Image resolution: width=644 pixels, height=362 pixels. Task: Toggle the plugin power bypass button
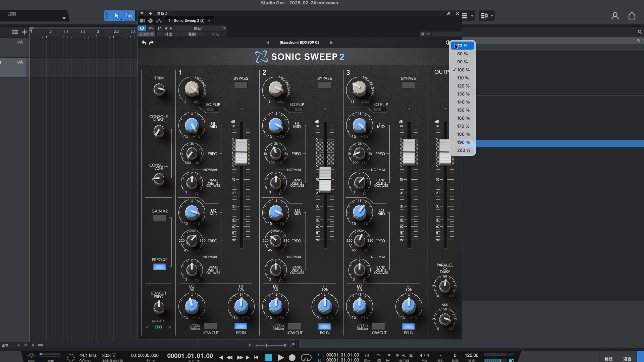(x=142, y=28)
